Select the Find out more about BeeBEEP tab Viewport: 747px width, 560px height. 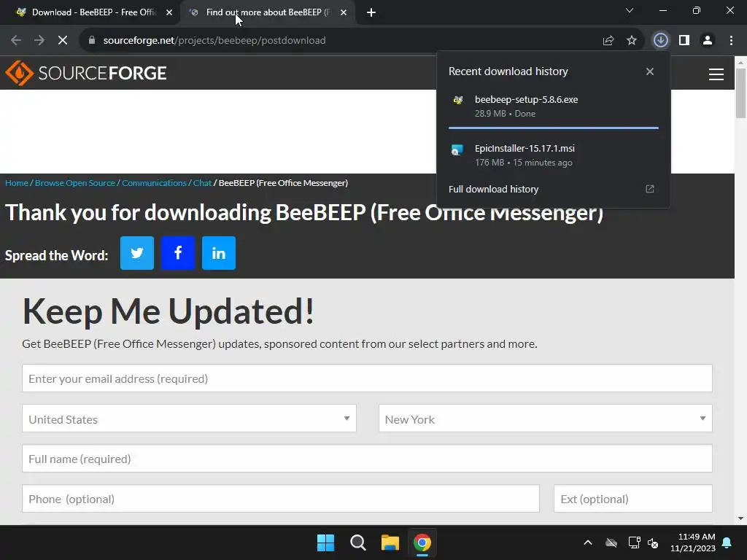267,12
